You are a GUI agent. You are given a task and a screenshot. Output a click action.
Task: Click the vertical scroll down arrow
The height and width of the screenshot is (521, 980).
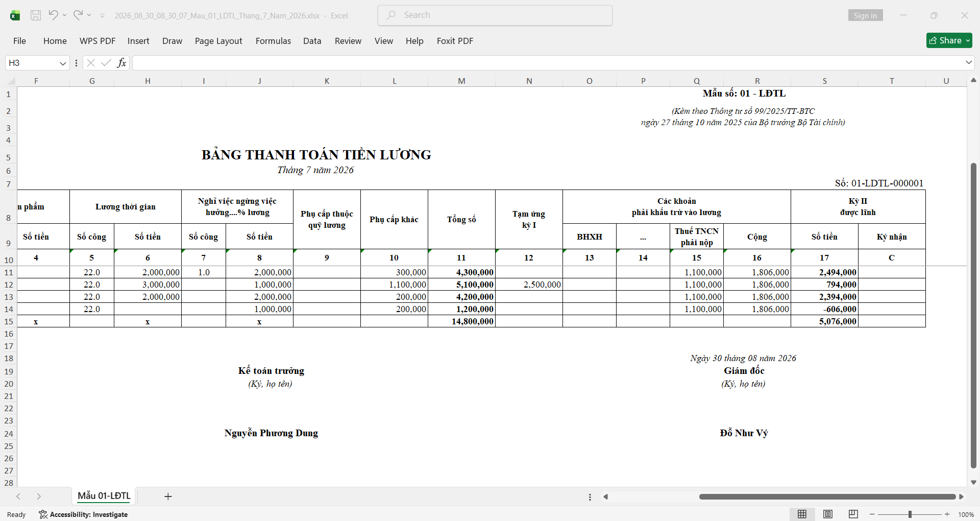[973, 482]
